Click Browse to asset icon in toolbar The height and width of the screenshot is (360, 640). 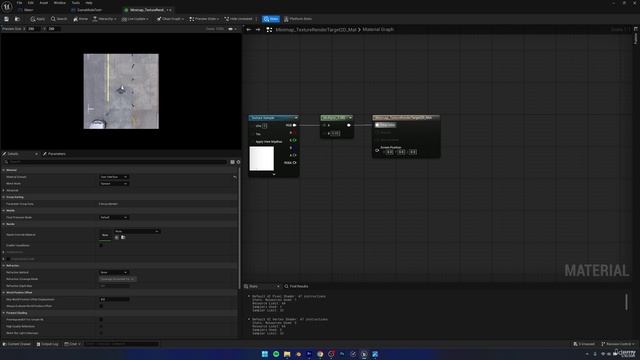pyautogui.click(x=17, y=19)
